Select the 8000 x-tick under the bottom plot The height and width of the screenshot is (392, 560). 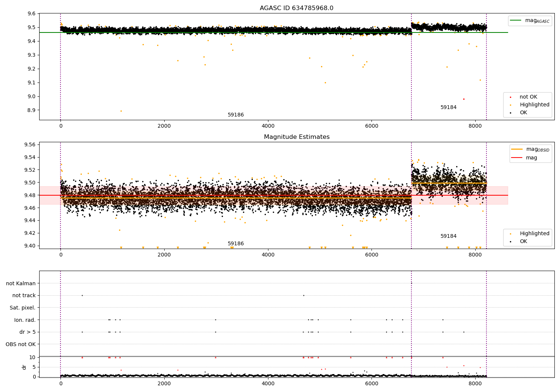coord(475,384)
